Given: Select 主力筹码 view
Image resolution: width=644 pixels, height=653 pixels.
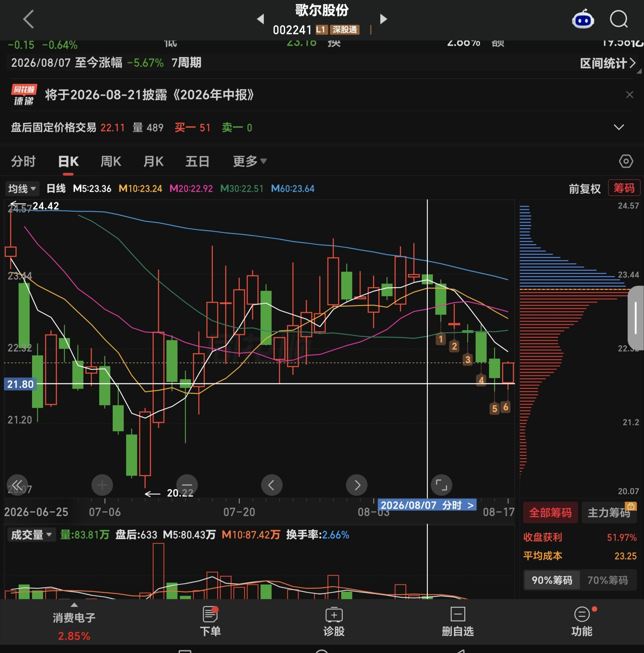Looking at the screenshot, I should 609,513.
